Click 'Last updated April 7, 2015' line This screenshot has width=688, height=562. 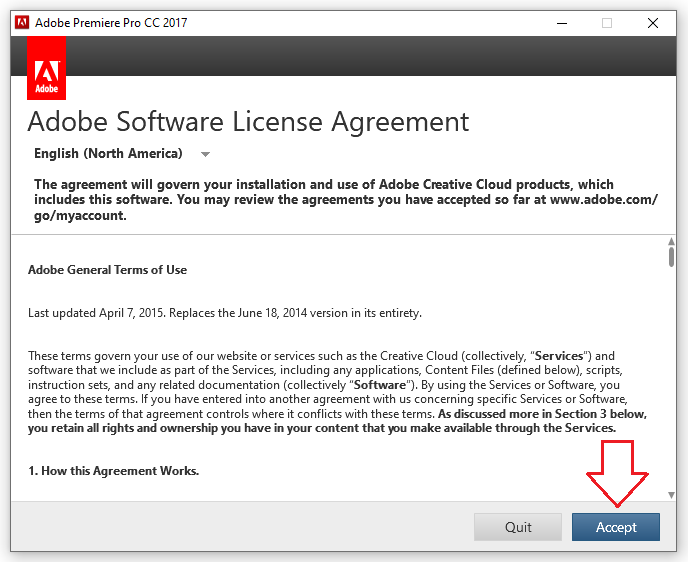[x=225, y=313]
